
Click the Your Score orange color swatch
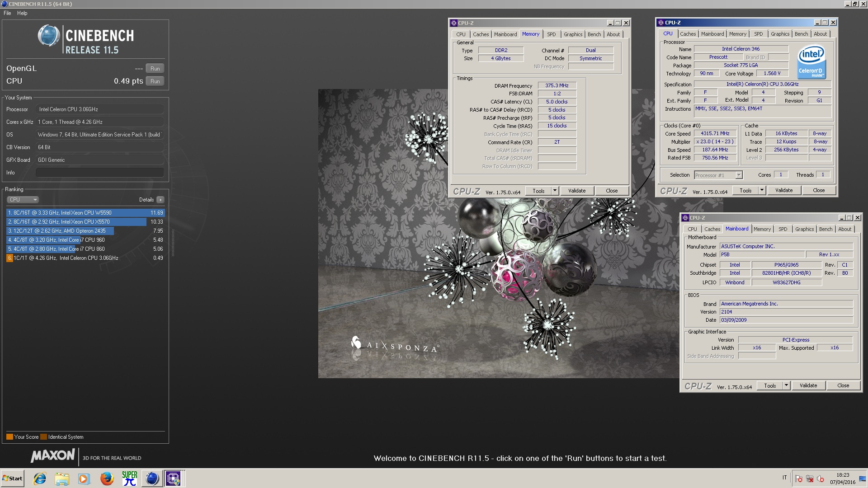[9, 437]
